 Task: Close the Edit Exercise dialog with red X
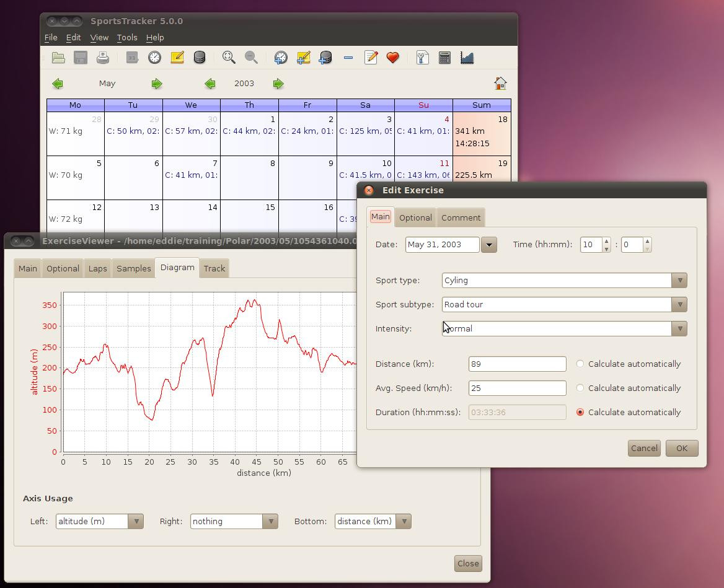pos(368,190)
